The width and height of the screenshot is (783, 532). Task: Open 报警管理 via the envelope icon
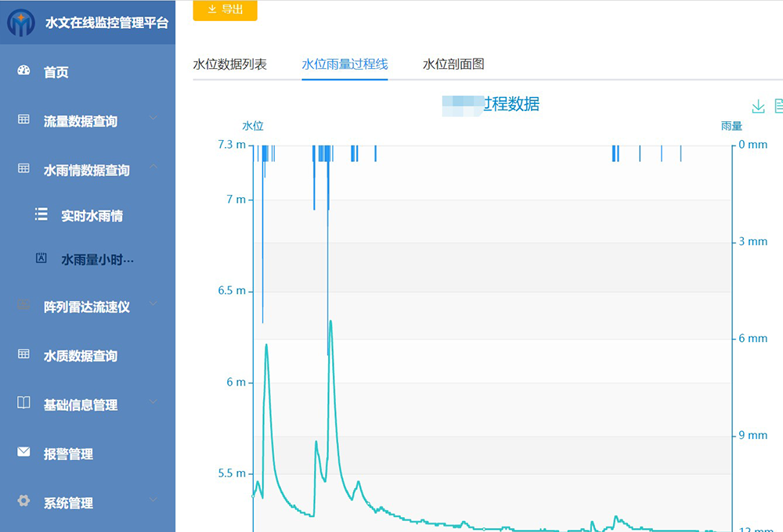(x=23, y=452)
